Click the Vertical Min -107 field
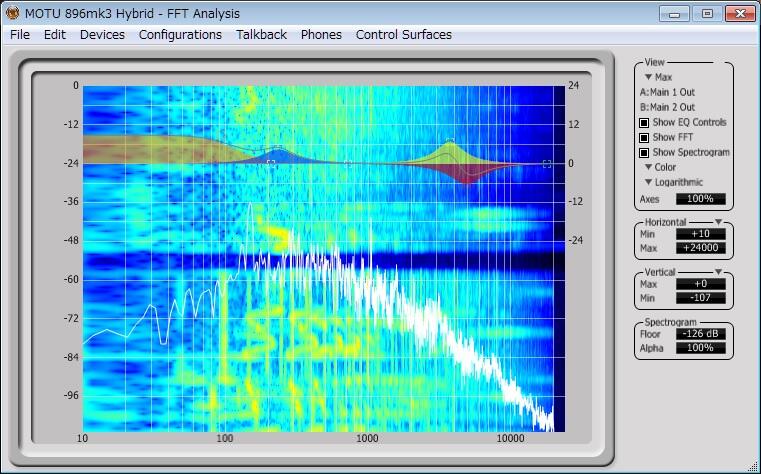 pyautogui.click(x=701, y=298)
